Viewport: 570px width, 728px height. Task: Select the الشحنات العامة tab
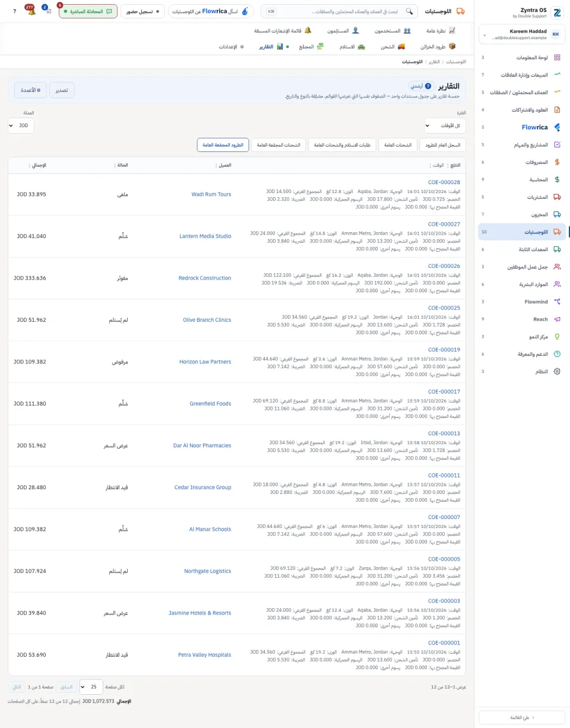[398, 145]
